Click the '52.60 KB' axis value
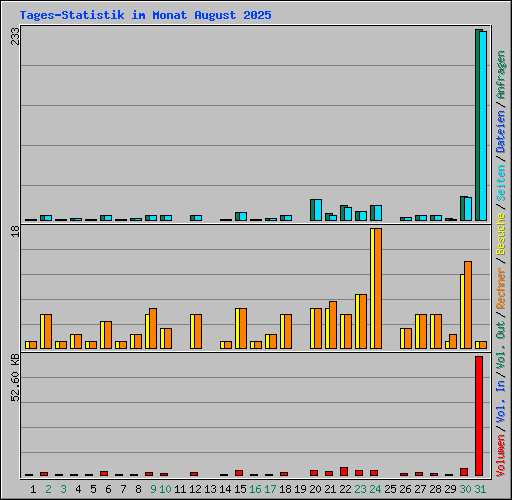512x500 pixels. (x=15, y=378)
